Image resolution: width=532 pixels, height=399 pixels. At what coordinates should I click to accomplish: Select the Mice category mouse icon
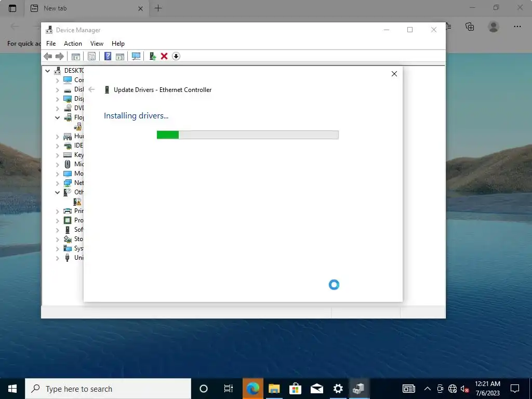coord(68,164)
